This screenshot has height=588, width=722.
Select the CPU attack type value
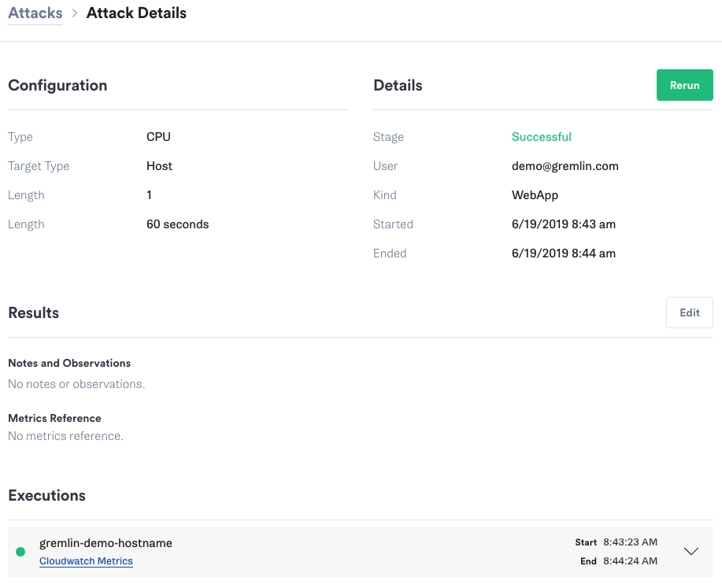click(x=158, y=137)
